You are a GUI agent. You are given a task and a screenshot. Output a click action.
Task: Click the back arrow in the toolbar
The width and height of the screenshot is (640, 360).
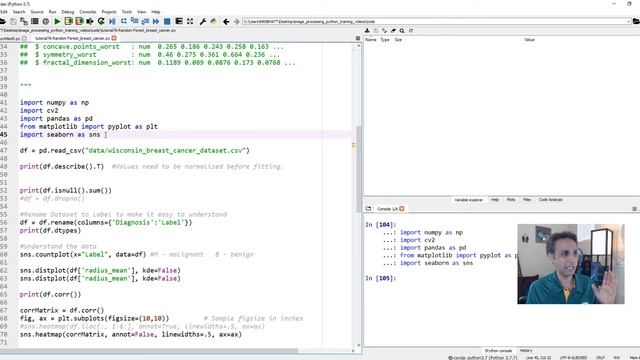click(x=226, y=21)
